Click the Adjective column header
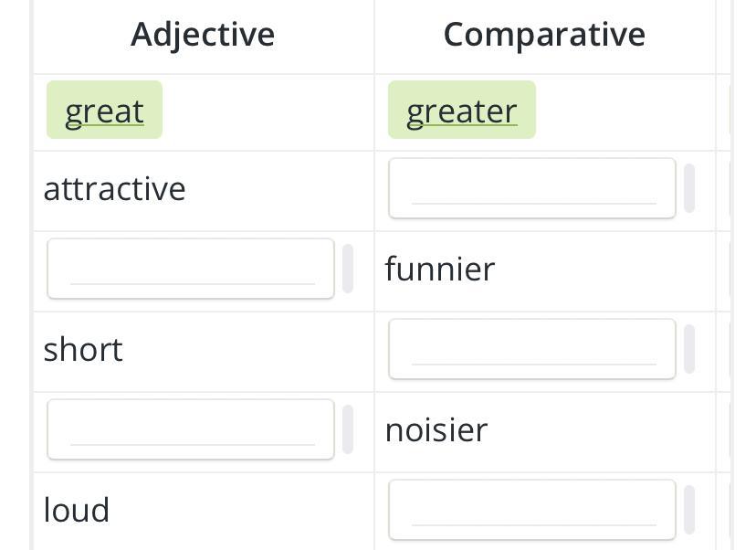Screen dimensions: 756x550 [x=203, y=35]
